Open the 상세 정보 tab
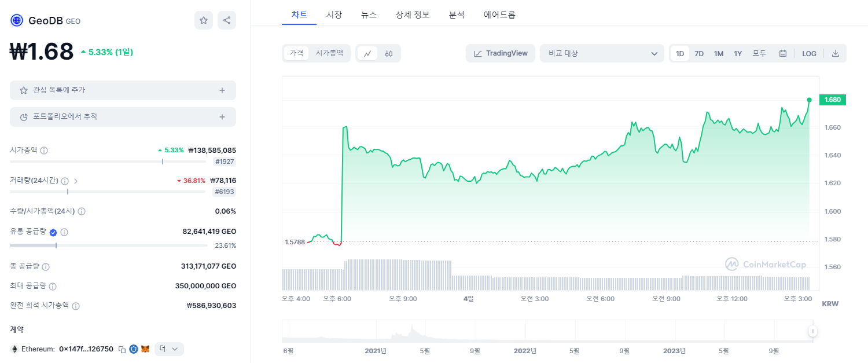The width and height of the screenshot is (868, 363). click(x=413, y=14)
